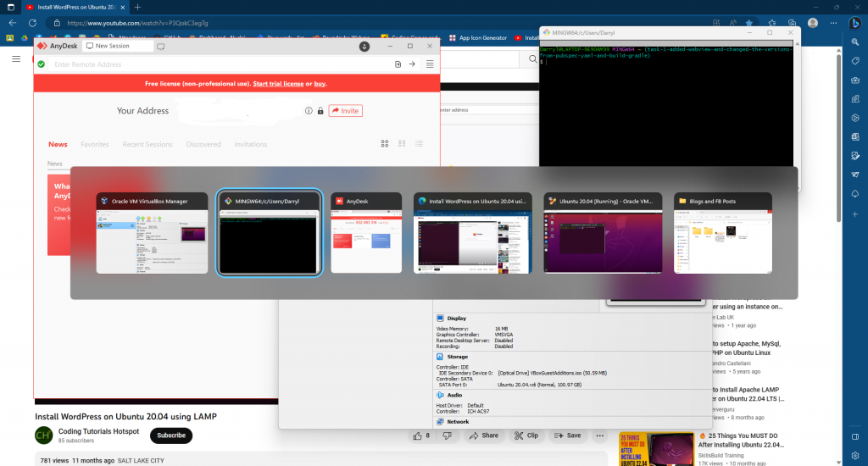Screen dimensions: 868x466
Task: Open Edge profile avatar icon
Action: tap(813, 23)
